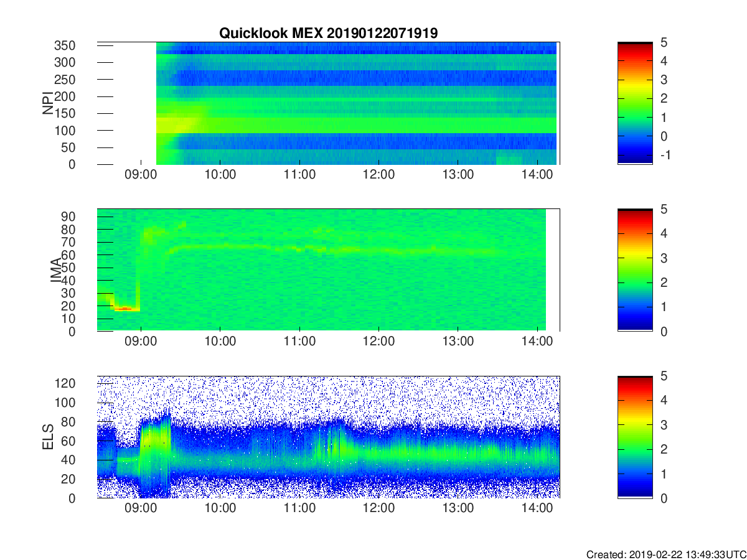Click the NPI spectrogram plot area

click(x=328, y=103)
